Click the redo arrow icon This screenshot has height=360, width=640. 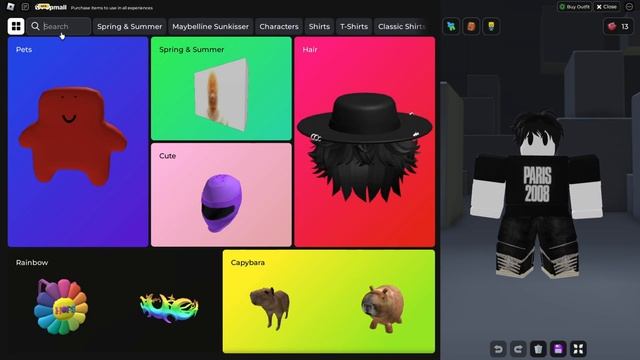pos(518,349)
